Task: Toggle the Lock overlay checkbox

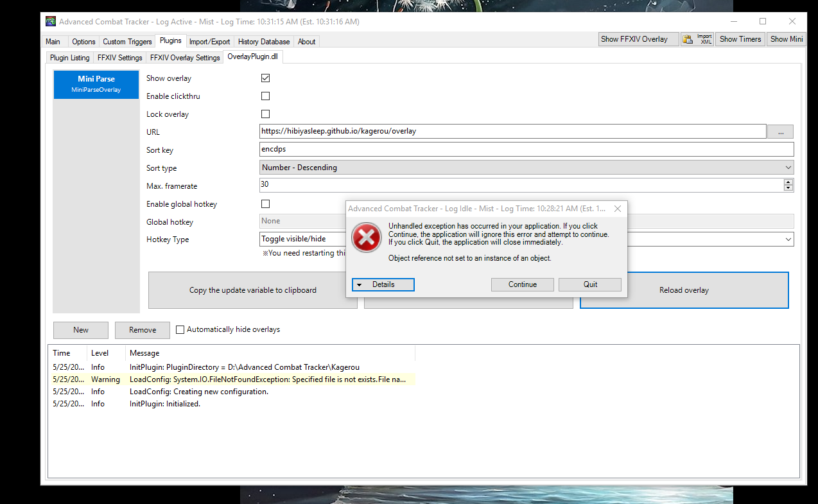Action: coord(265,114)
